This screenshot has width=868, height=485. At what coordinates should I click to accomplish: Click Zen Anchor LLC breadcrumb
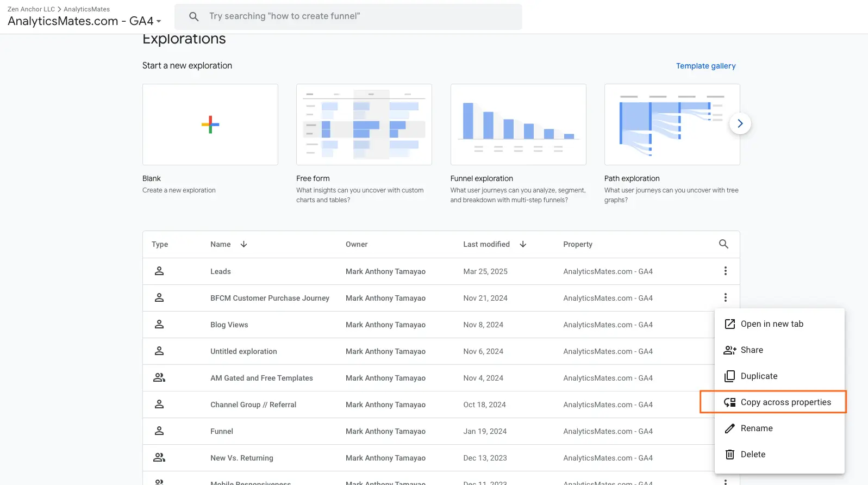click(31, 9)
